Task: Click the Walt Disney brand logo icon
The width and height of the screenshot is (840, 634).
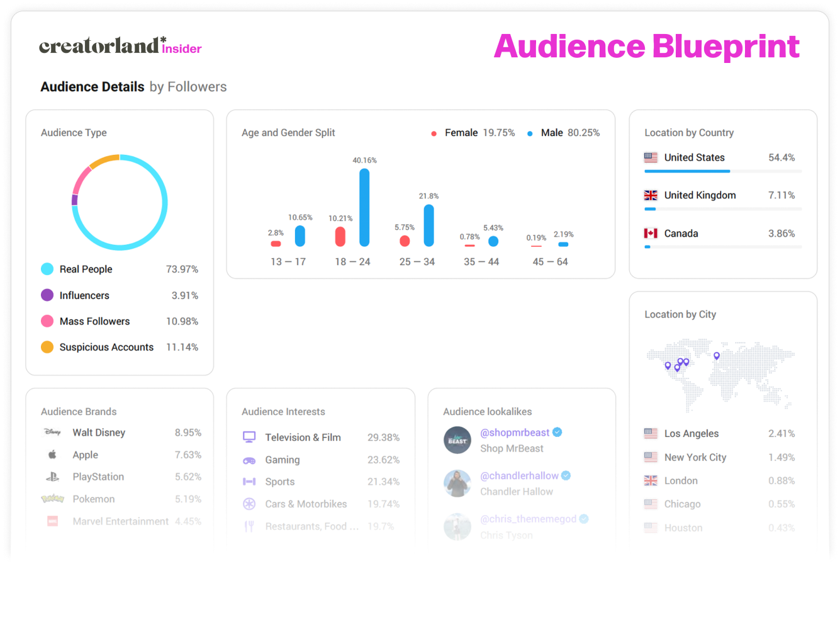Action: (52, 432)
